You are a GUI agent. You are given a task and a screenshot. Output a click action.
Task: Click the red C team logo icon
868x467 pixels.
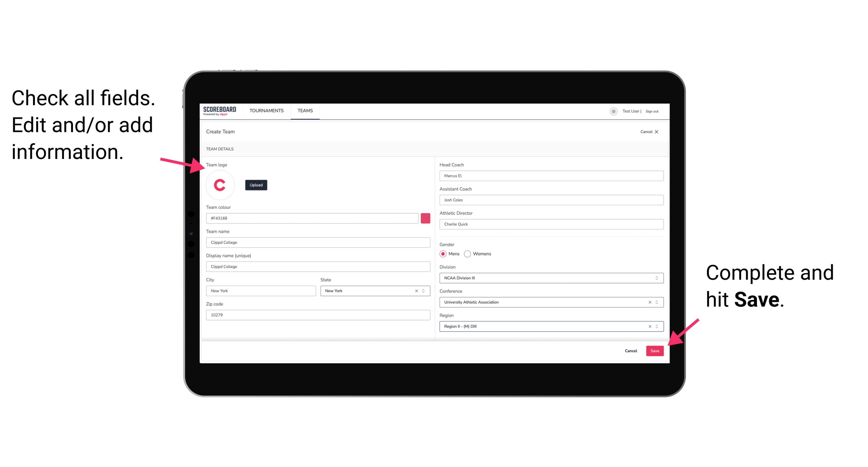pos(221,185)
